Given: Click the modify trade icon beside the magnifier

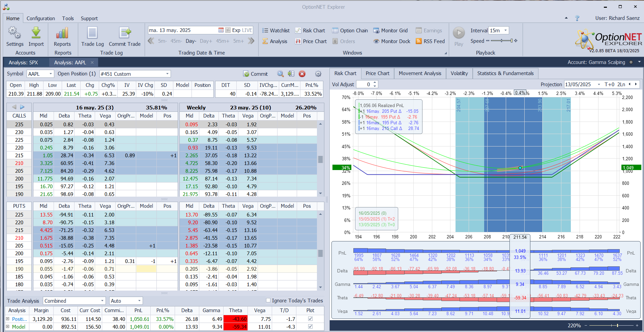Looking at the screenshot, I should point(291,74).
